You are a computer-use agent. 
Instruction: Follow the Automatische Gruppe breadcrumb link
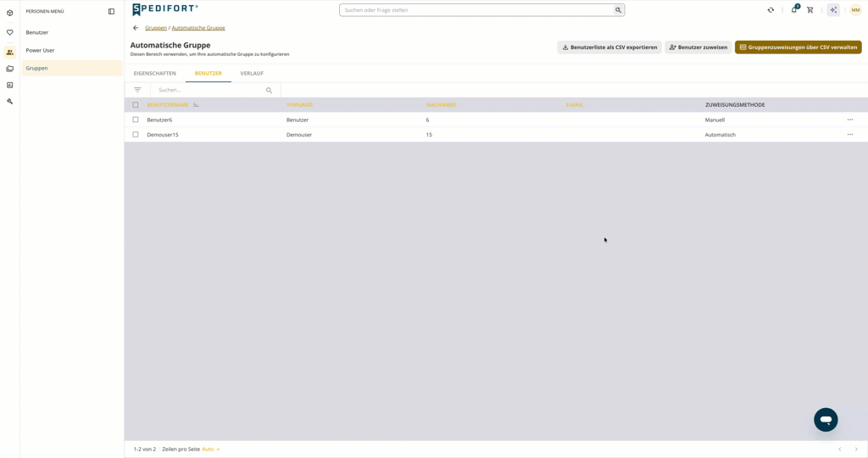(x=198, y=28)
